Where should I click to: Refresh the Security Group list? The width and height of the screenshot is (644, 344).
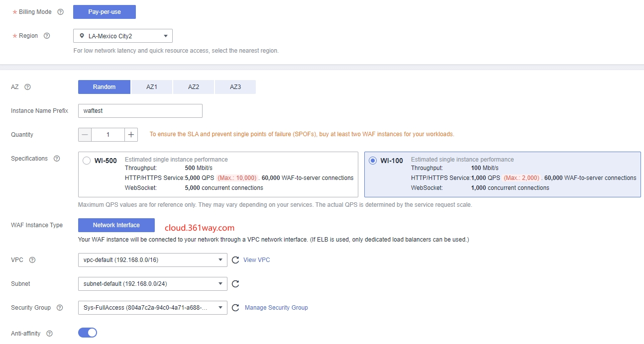coord(235,307)
